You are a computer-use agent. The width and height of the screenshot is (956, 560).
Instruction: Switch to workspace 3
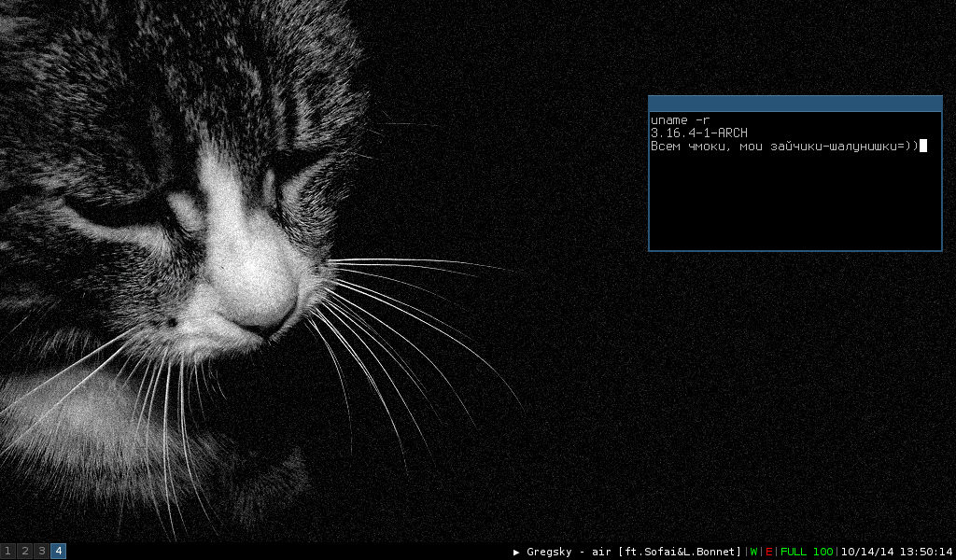pyautogui.click(x=41, y=552)
